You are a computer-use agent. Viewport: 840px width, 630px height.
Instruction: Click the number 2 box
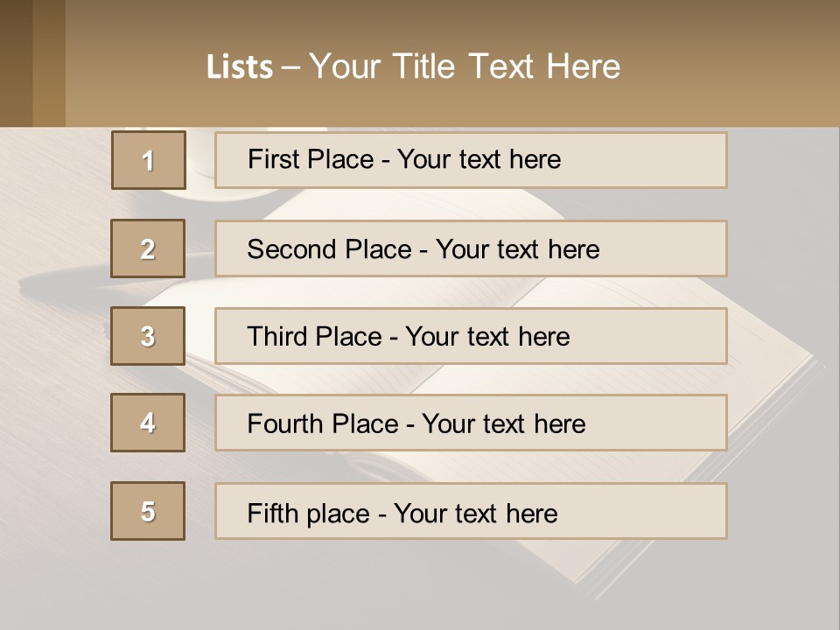(x=148, y=248)
